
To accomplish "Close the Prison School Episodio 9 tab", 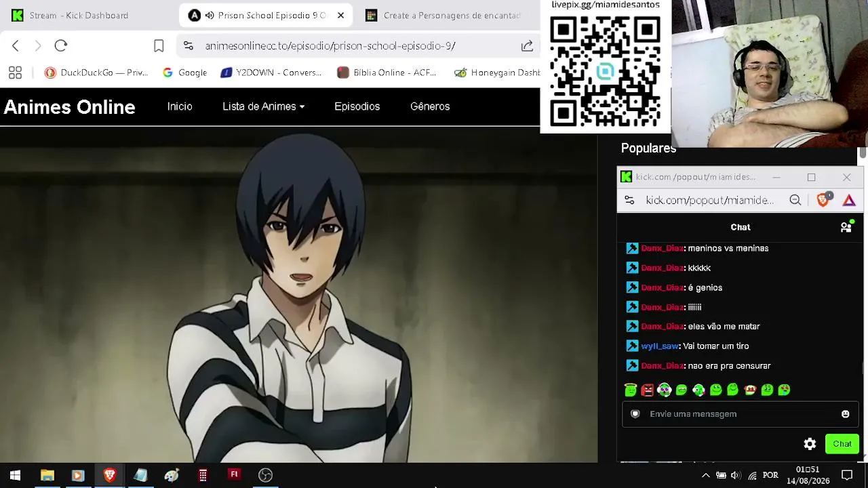I will click(x=340, y=15).
